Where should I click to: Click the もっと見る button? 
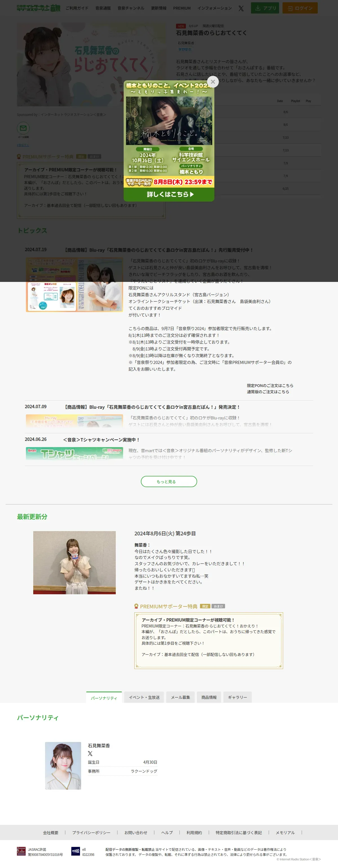(x=169, y=482)
